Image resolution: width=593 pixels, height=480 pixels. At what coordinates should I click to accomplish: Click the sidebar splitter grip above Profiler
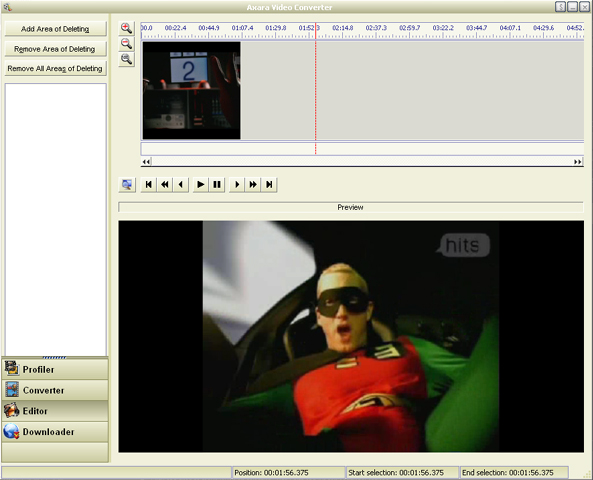54,357
